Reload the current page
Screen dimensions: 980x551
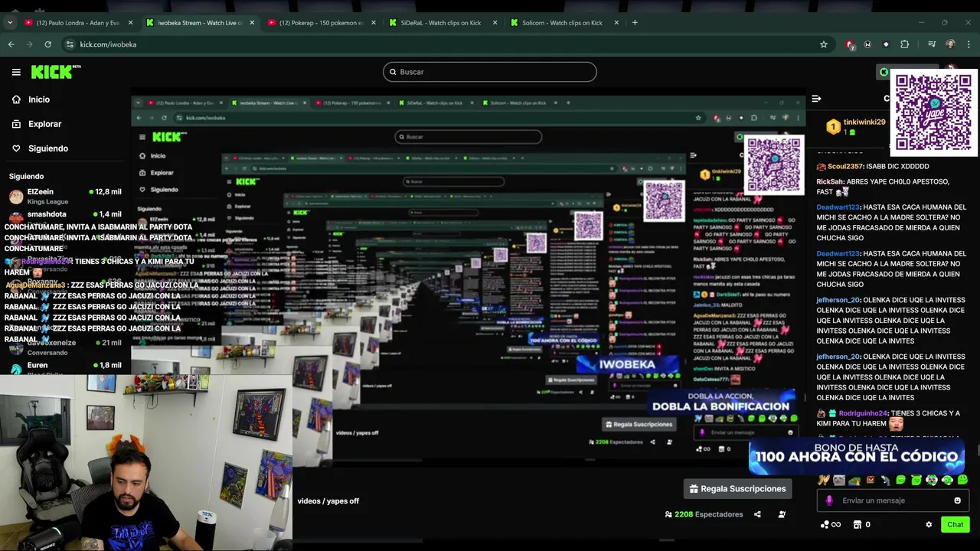point(48,44)
